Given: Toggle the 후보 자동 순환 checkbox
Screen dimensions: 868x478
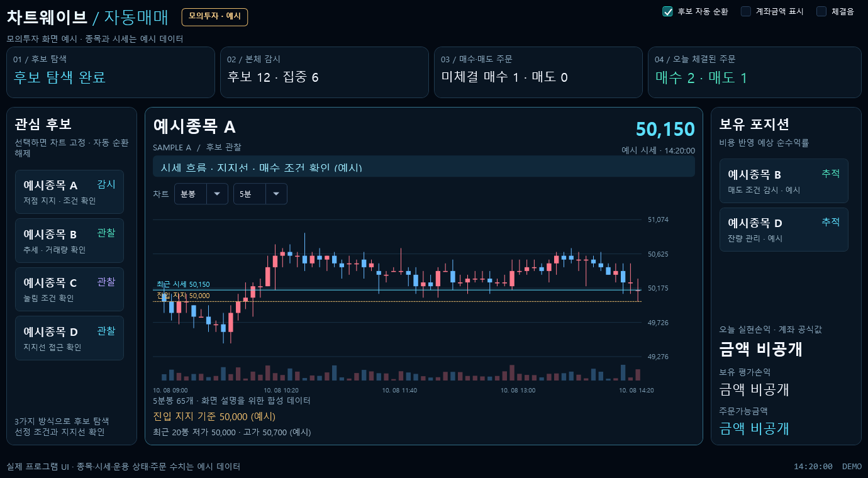Looking at the screenshot, I should pyautogui.click(x=668, y=11).
